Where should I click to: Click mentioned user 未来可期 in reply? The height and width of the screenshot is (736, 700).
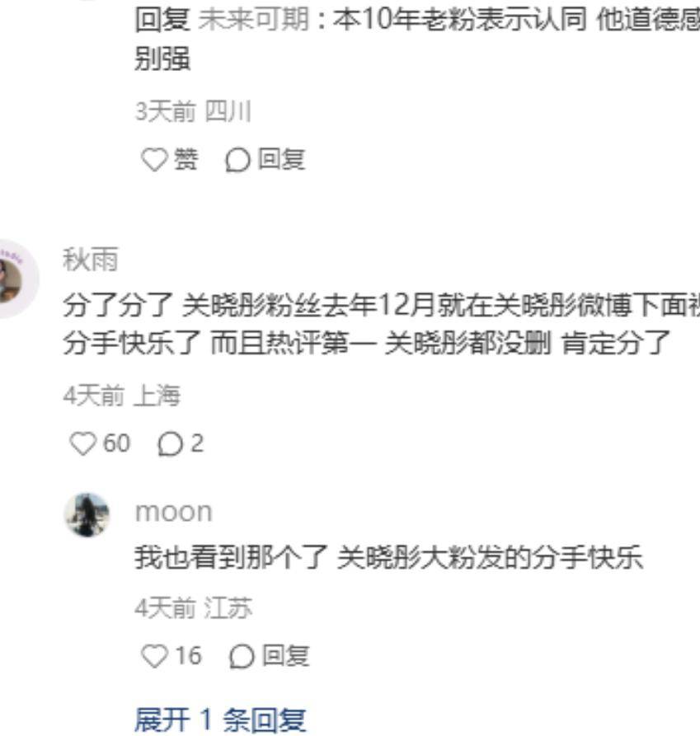254,20
